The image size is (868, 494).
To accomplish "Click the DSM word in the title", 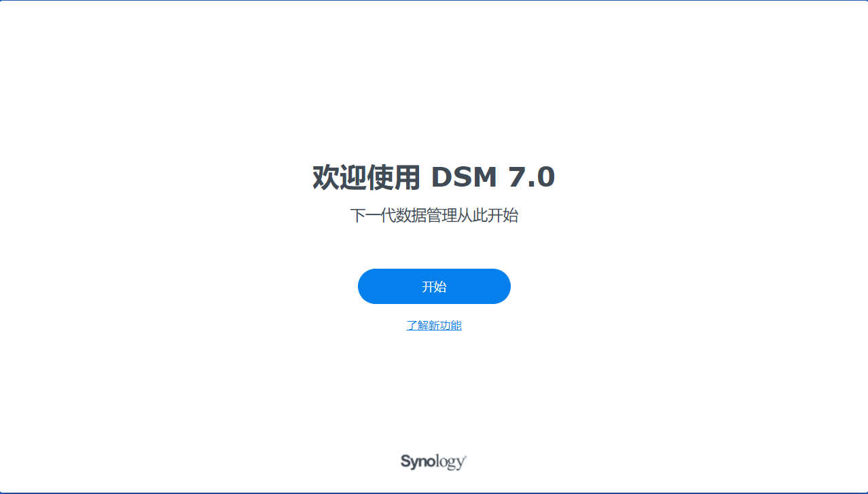I will pyautogui.click(x=465, y=177).
